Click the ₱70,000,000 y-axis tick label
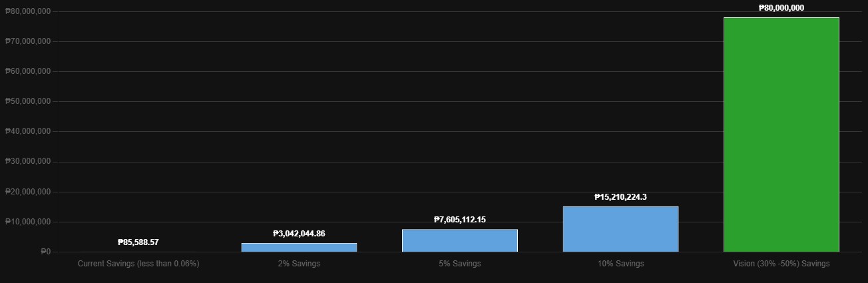 28,41
